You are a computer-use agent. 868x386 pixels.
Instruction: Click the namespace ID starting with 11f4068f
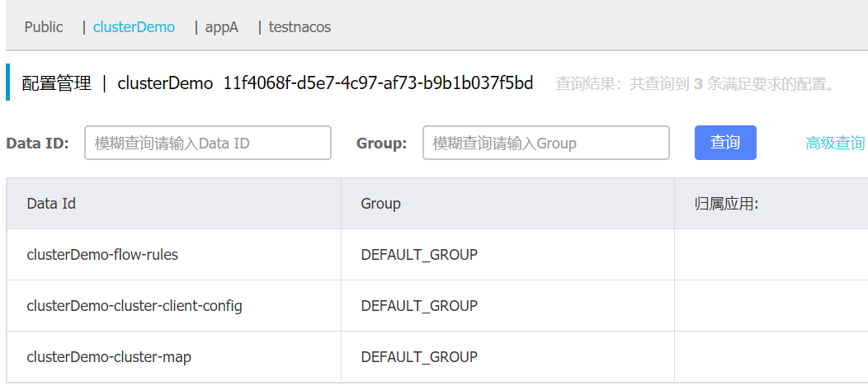pyautogui.click(x=378, y=83)
